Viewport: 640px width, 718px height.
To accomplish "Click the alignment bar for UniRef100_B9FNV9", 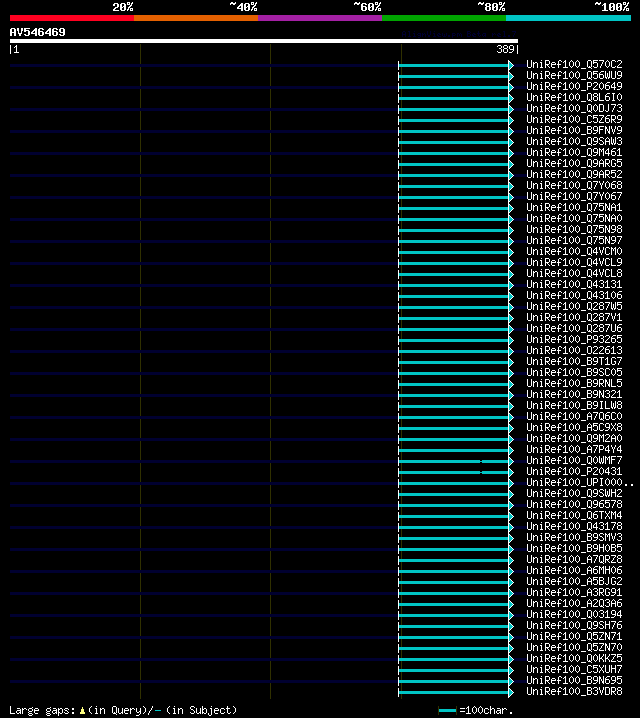I will [x=456, y=131].
